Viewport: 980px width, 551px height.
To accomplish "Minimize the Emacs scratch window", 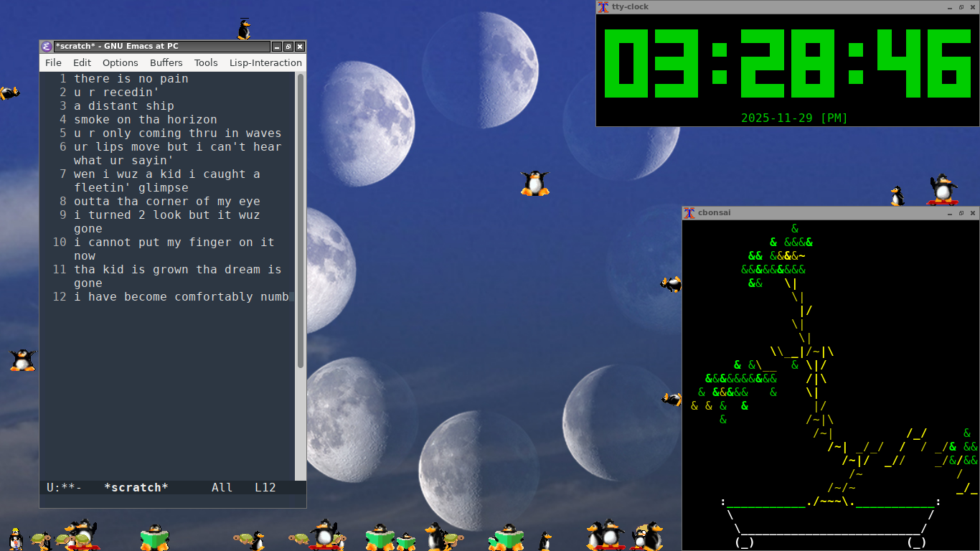I will pyautogui.click(x=277, y=47).
